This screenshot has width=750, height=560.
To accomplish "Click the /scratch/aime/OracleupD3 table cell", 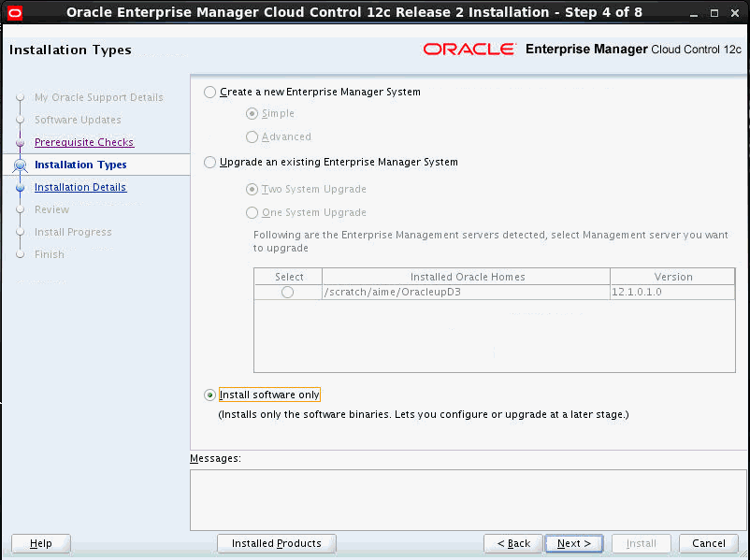I will point(467,293).
